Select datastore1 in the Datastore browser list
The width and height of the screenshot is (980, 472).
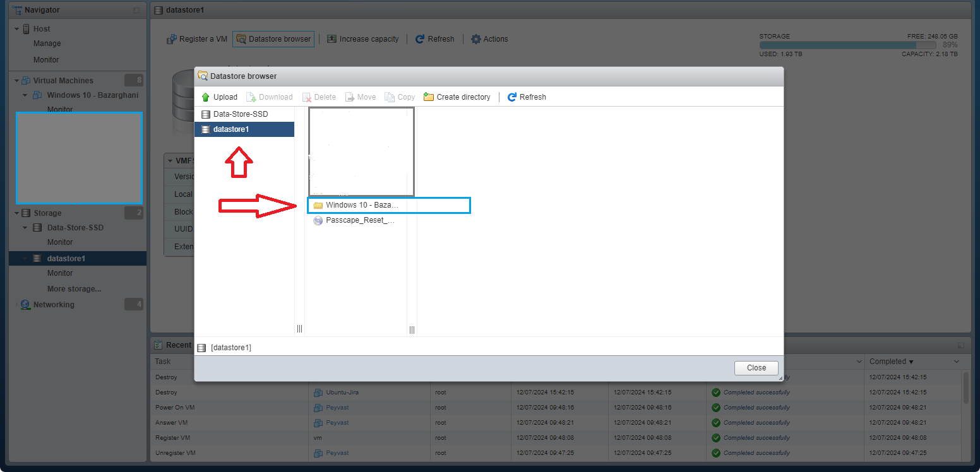[244, 129]
